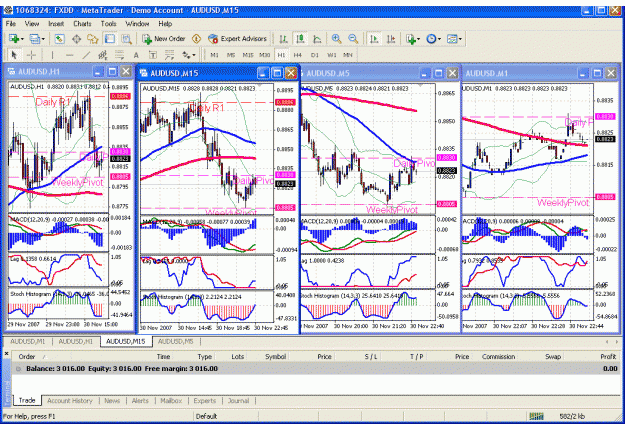Set timeframe to D1
This screenshot has height=424, width=625.
[314, 55]
